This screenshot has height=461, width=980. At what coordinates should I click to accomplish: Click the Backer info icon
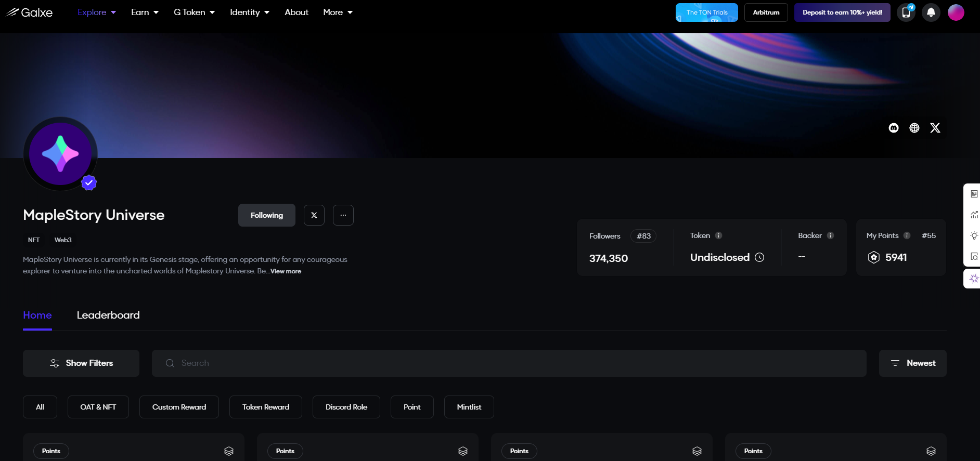pos(830,235)
